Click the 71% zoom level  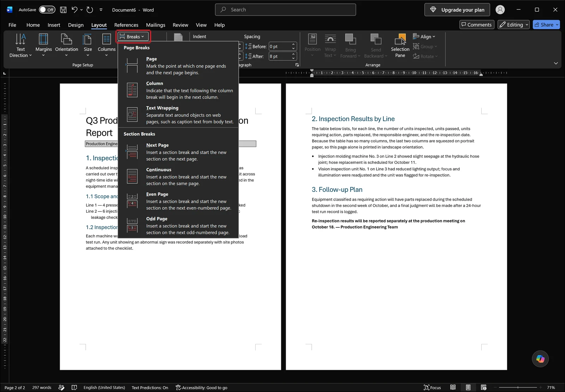[551, 387]
